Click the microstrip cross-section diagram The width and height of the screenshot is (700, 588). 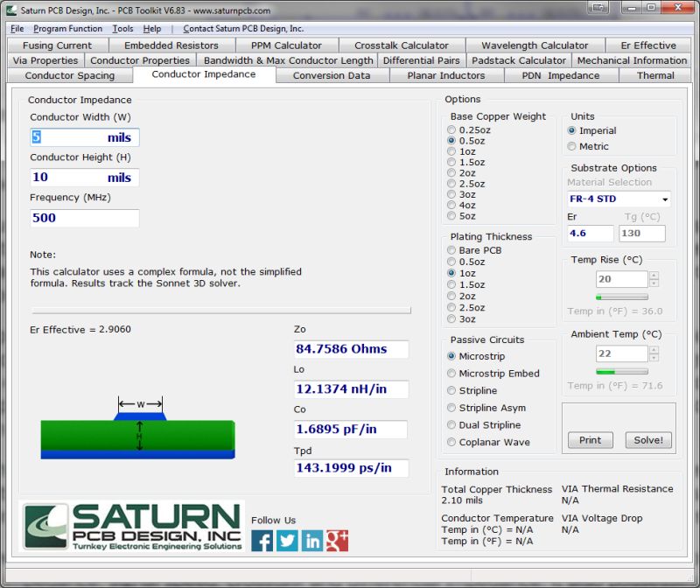pyautogui.click(x=137, y=428)
